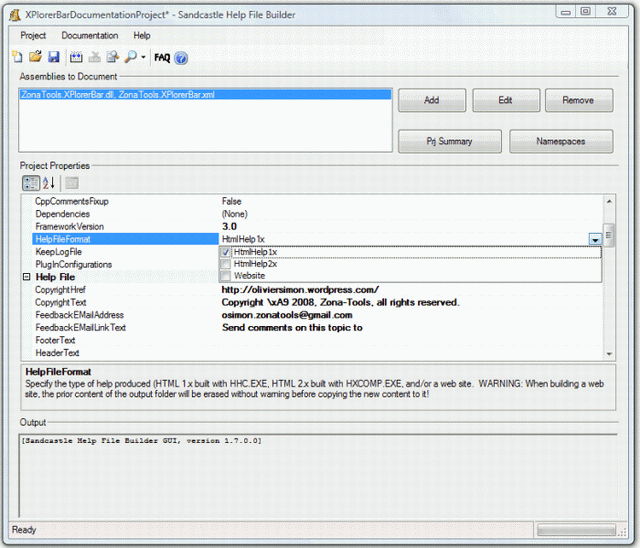Select the CopyrightHref property
Image resolution: width=640 pixels, height=548 pixels.
[60, 290]
